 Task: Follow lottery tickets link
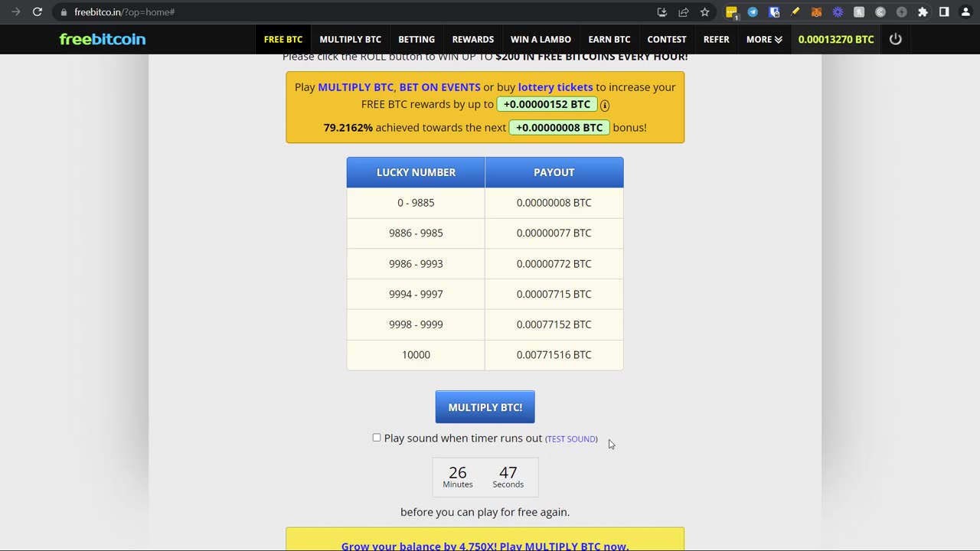coord(556,87)
